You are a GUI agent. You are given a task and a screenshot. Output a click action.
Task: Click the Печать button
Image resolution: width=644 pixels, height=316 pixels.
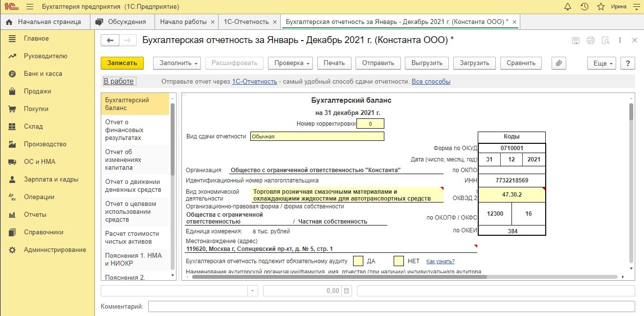(x=334, y=63)
